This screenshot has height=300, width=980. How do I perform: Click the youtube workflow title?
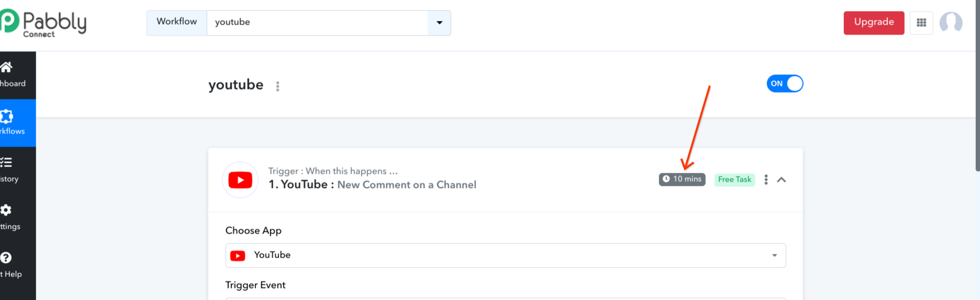coord(236,85)
